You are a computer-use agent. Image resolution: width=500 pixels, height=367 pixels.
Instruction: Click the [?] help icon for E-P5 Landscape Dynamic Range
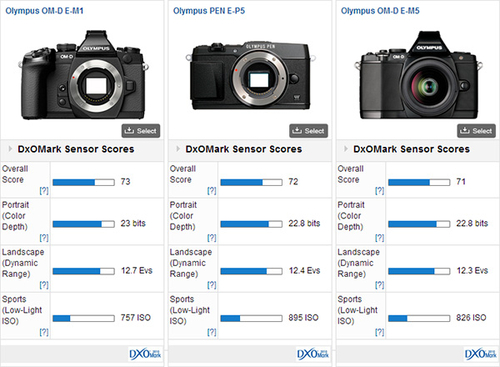pos(212,285)
